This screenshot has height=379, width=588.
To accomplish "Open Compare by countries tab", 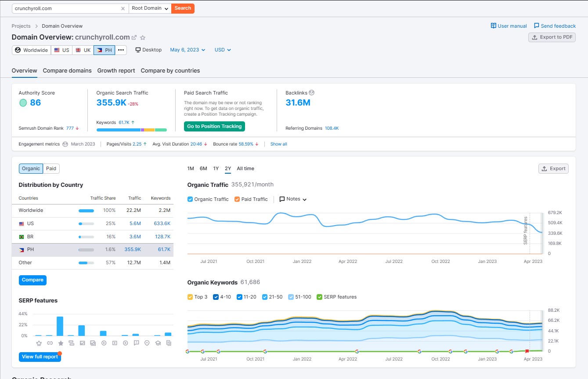I will (x=170, y=71).
